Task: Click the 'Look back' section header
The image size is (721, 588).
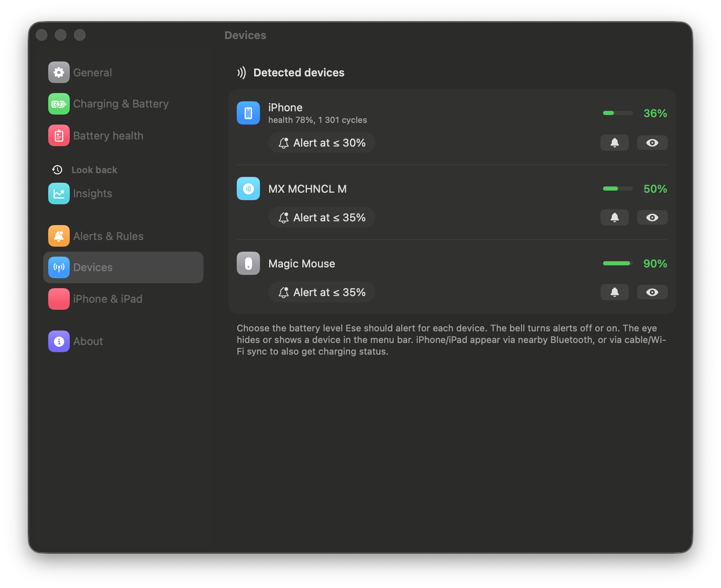Action: coord(94,170)
